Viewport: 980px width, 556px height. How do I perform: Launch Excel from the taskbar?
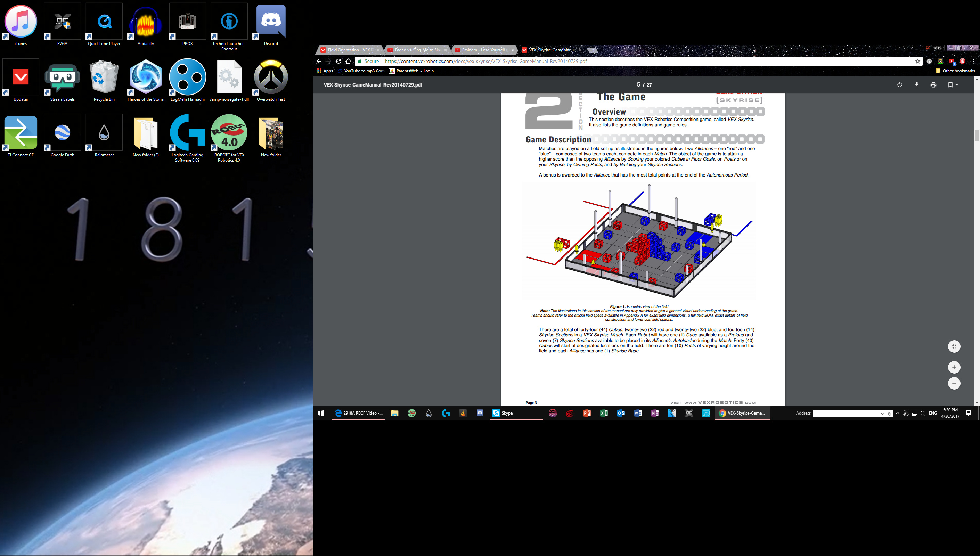click(604, 413)
